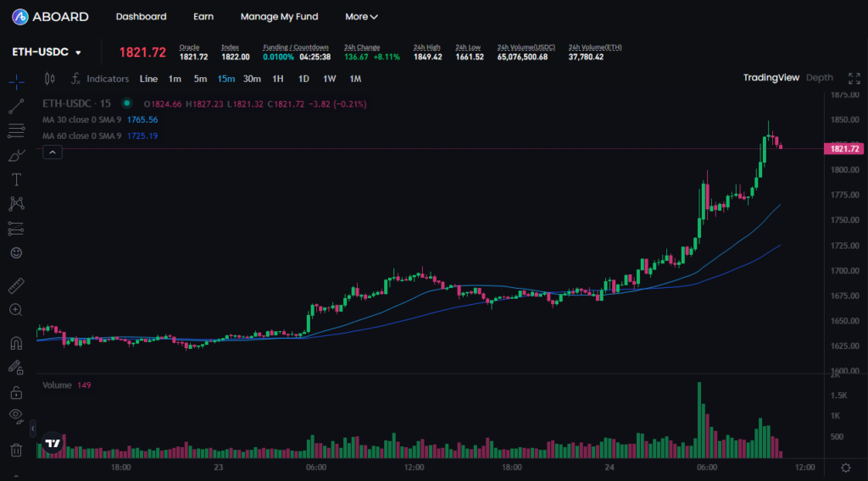Select the Text annotation tool
The image size is (868, 481).
click(x=16, y=180)
